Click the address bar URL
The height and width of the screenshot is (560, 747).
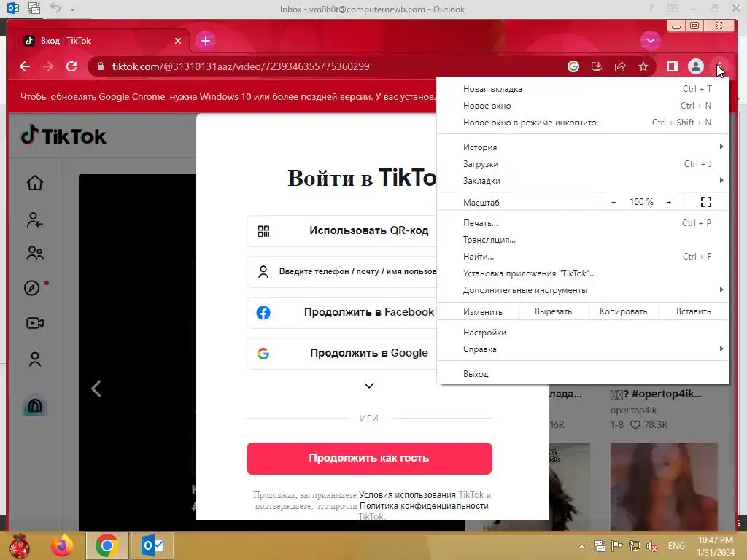pos(241,66)
